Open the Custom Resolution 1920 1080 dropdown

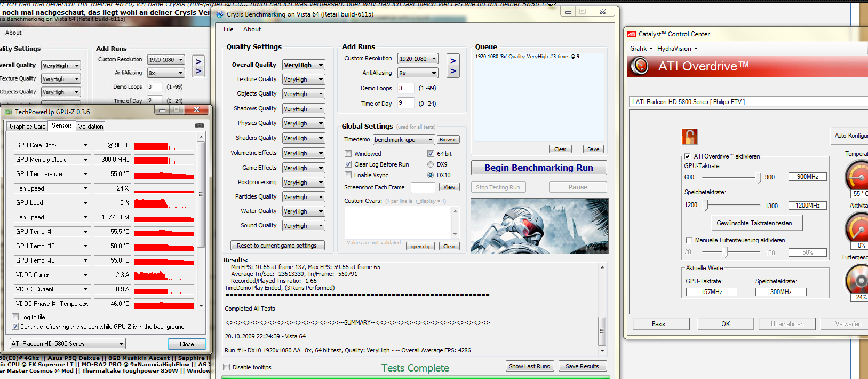coord(418,59)
